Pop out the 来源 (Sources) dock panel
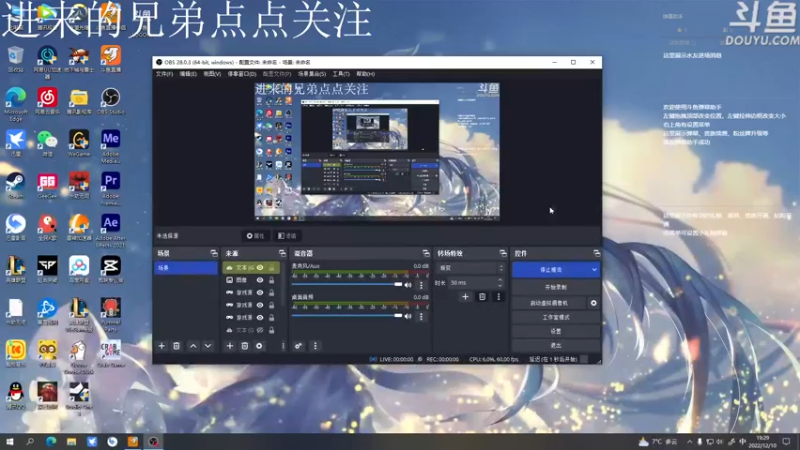 282,253
